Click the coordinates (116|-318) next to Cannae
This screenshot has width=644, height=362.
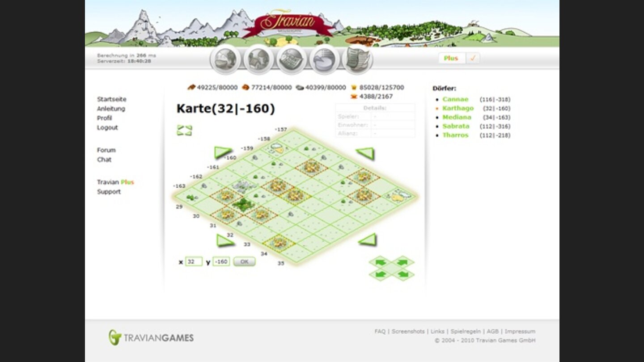pyautogui.click(x=495, y=99)
